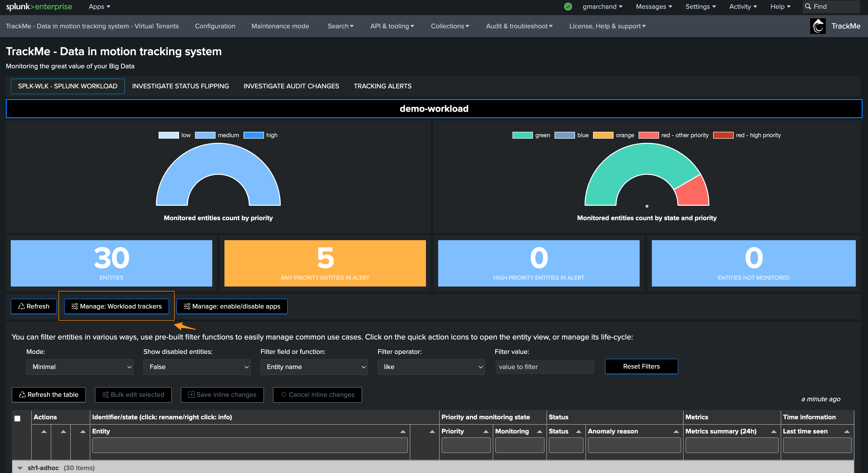Click sort arrow right of Entity filter
Screen dimensions: 868x473
point(432,431)
